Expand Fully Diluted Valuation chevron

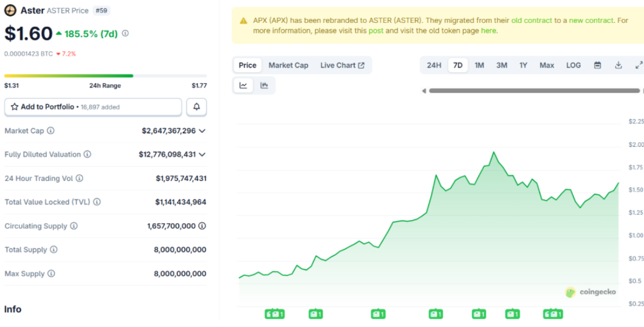[x=203, y=154]
